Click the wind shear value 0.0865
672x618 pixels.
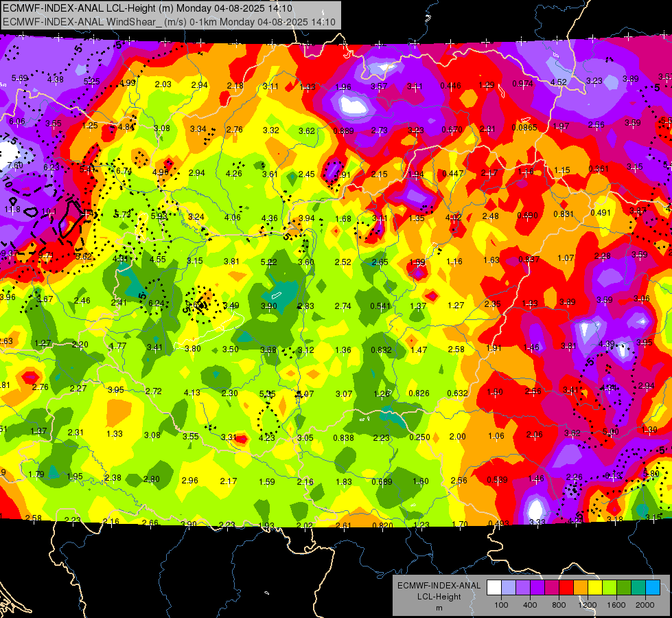524,127
